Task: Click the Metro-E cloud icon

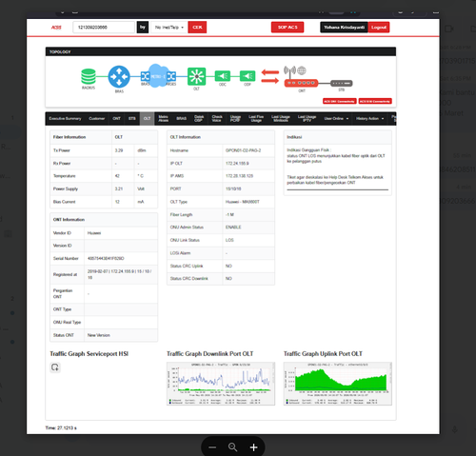Action: point(158,76)
